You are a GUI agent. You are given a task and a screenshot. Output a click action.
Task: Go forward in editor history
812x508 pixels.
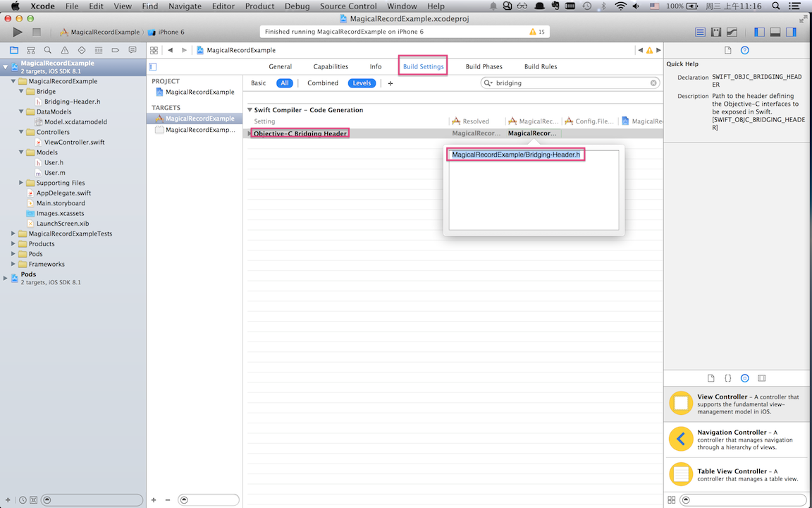click(x=184, y=50)
